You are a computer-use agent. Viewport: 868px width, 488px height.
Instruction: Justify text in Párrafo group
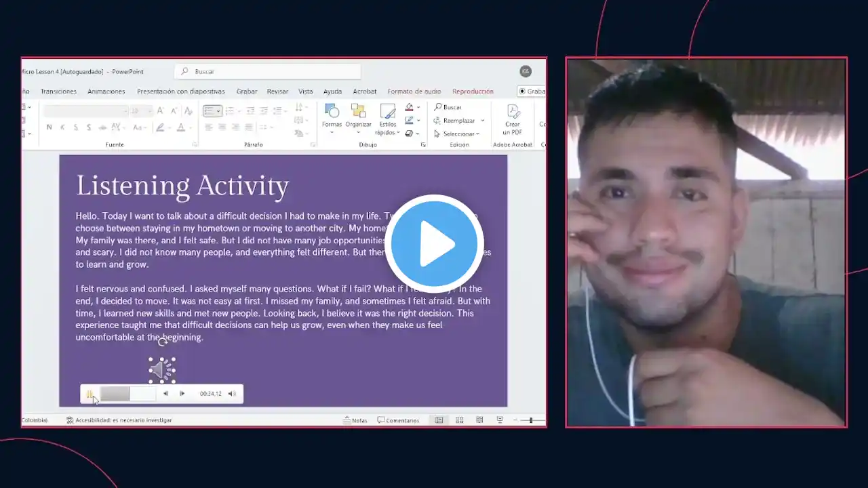coord(248,127)
